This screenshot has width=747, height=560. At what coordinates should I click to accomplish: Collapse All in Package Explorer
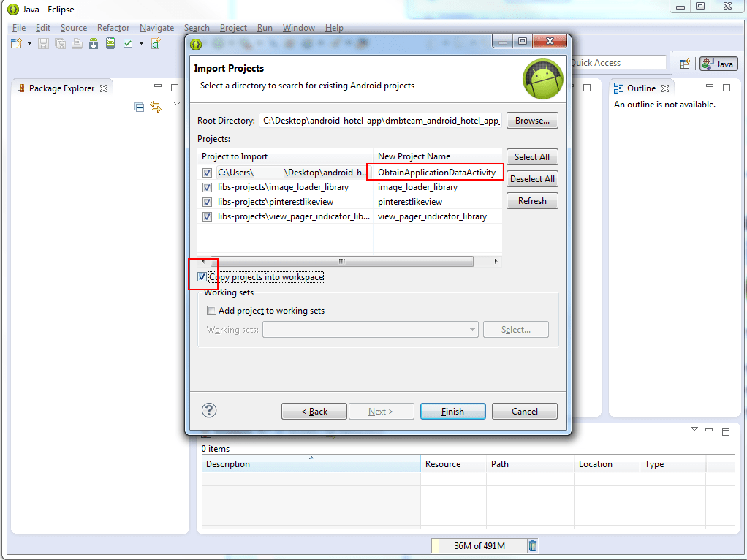tap(139, 107)
